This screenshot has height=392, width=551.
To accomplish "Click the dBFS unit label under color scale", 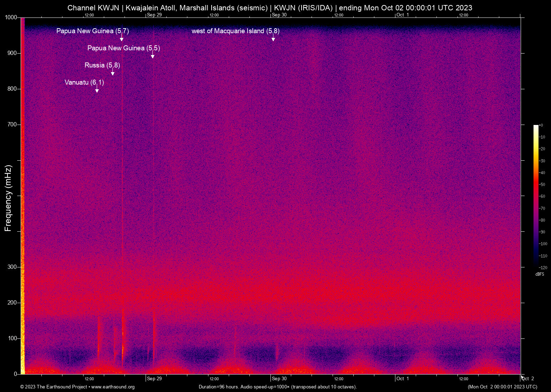I will pyautogui.click(x=540, y=274).
